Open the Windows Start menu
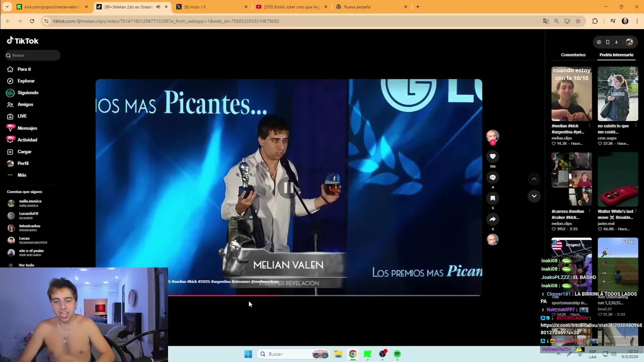Viewport: 644px width, 362px height. [248, 354]
